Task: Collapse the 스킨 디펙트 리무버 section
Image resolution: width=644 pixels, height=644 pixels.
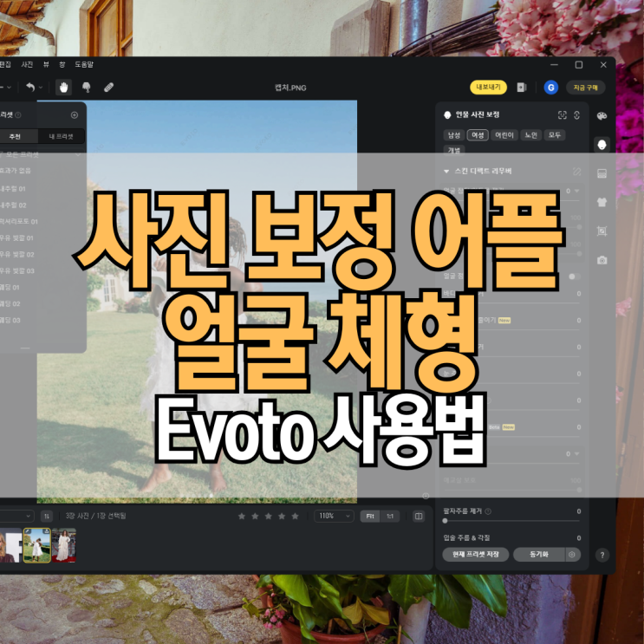Action: 446,172
